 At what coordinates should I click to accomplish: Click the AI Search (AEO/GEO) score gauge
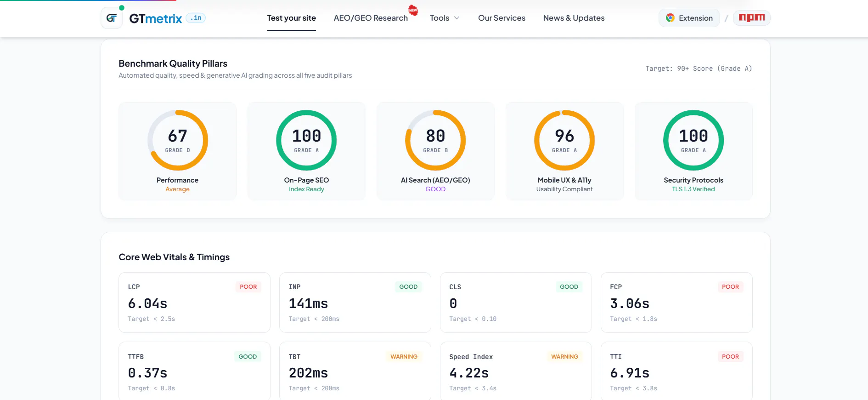pyautogui.click(x=435, y=140)
